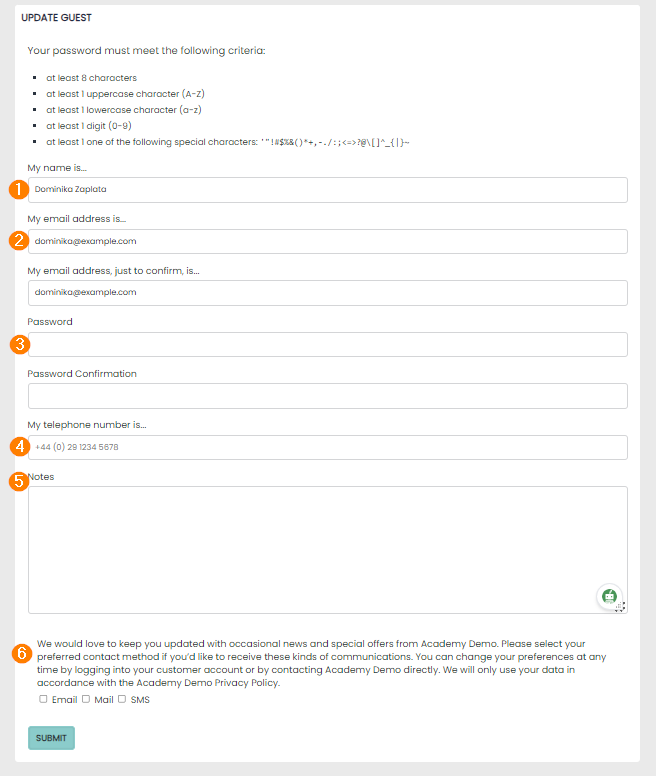Enable the Email contact checkbox
656x776 pixels.
(x=44, y=699)
